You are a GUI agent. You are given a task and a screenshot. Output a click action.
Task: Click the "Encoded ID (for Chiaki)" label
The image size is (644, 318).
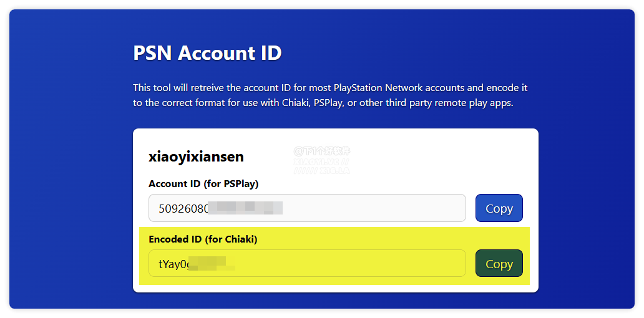(203, 239)
